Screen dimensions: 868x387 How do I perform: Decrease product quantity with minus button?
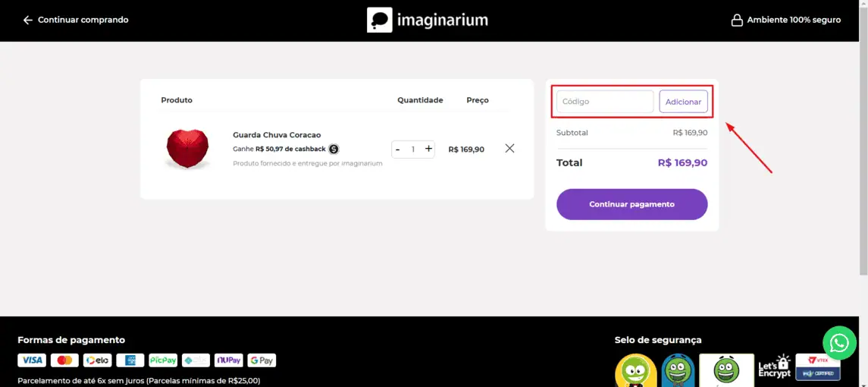click(x=398, y=149)
